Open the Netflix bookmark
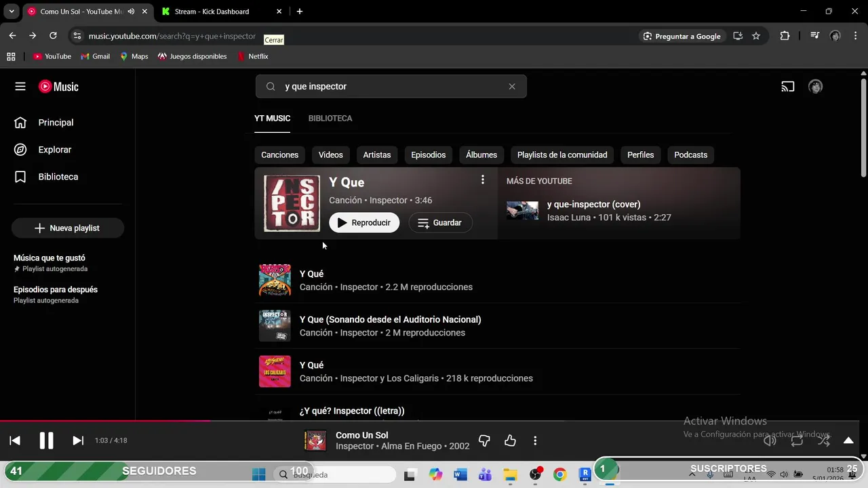The height and width of the screenshot is (488, 868). pos(252,56)
